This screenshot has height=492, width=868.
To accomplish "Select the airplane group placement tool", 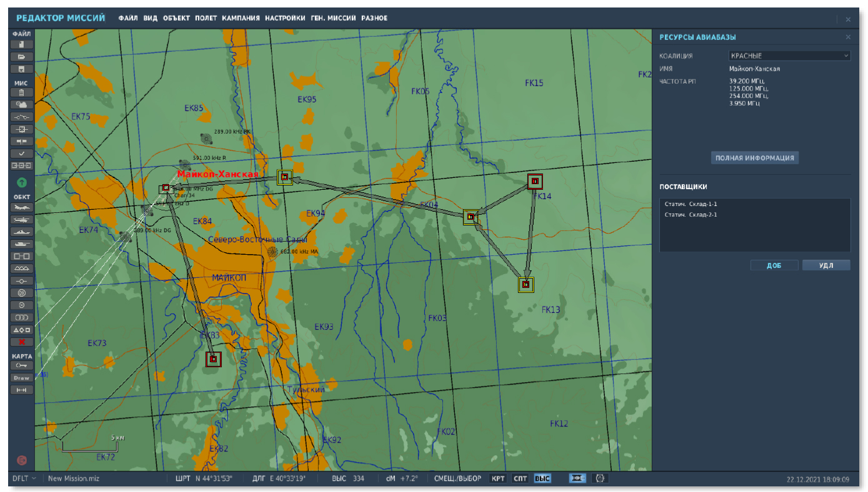I will 22,207.
